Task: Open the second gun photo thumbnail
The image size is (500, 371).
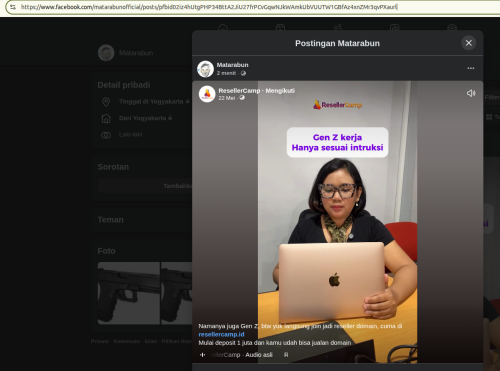Action: pyautogui.click(x=176, y=293)
